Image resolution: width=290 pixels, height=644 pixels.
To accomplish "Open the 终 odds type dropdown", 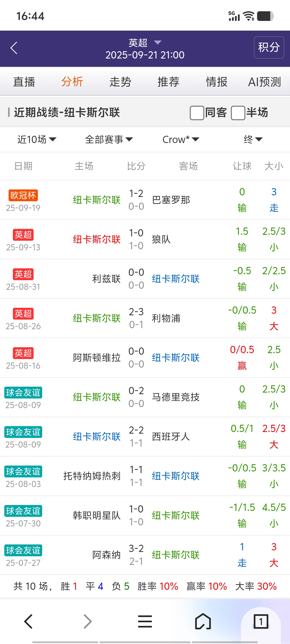I will [253, 140].
